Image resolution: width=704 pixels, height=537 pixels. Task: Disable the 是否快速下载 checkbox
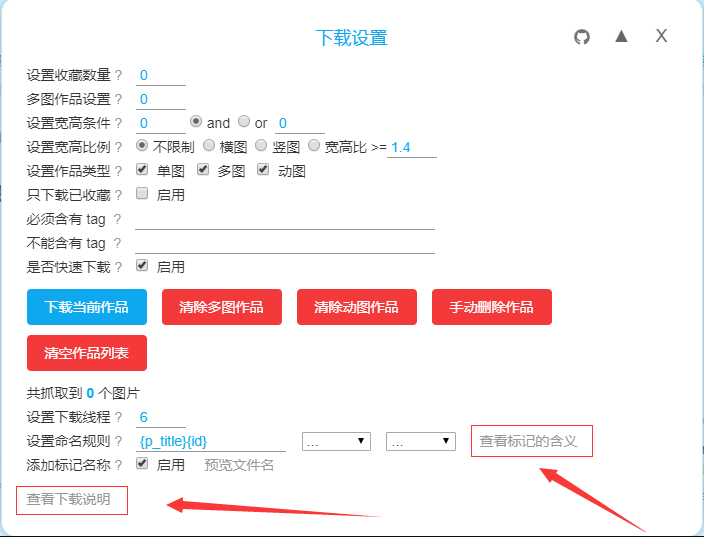point(142,265)
